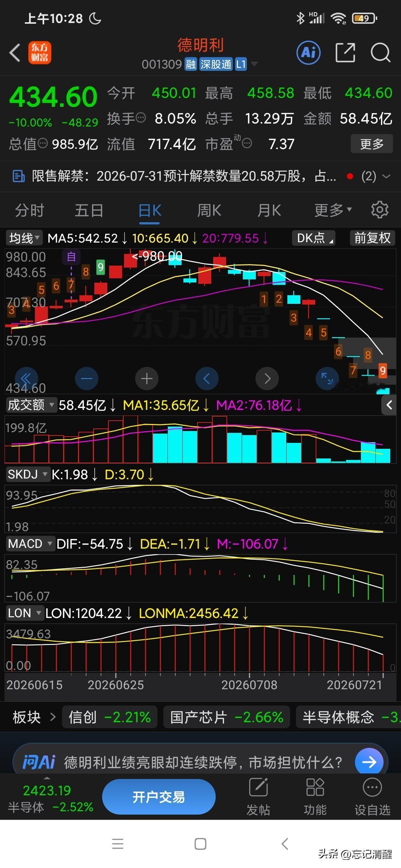This screenshot has width=401, height=868.
Task: Open chart settings gear icon
Action: click(379, 210)
